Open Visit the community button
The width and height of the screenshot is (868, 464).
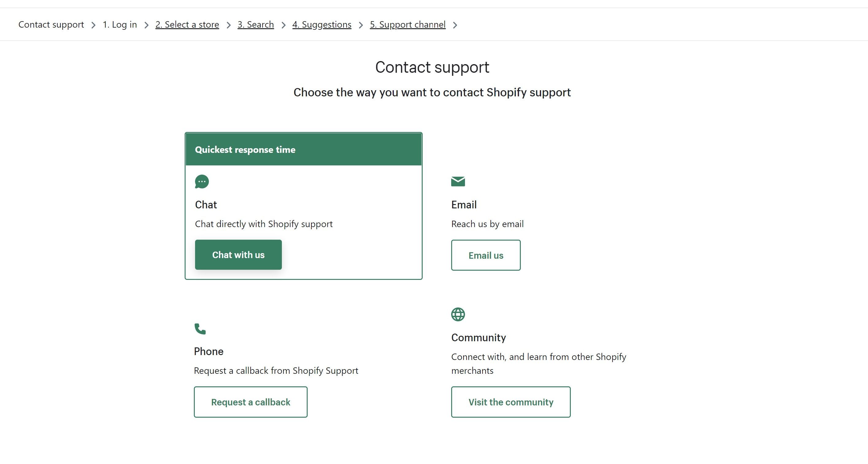tap(510, 402)
